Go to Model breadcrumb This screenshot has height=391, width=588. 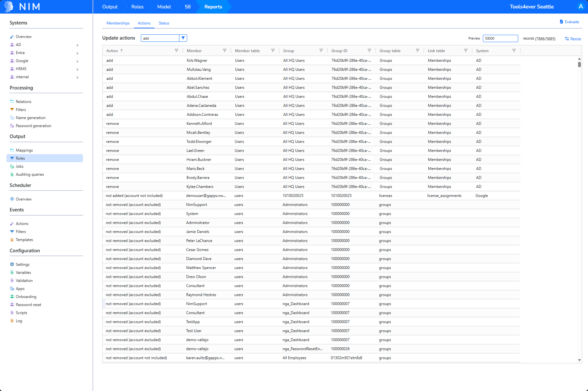coord(164,7)
